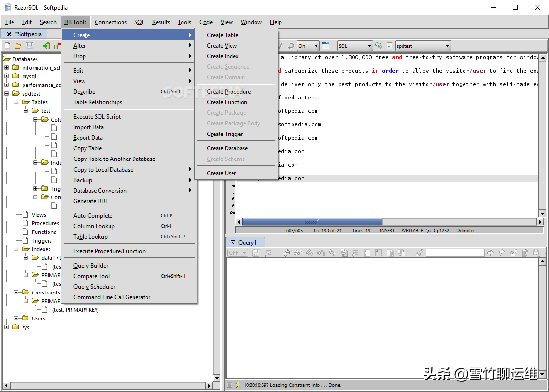Choose Create Index from the submenu
The width and height of the screenshot is (549, 392).
(x=236, y=56)
